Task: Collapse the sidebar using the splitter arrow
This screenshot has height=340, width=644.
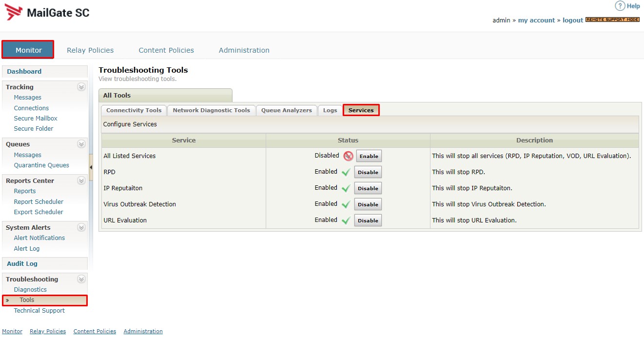Action: (x=91, y=167)
